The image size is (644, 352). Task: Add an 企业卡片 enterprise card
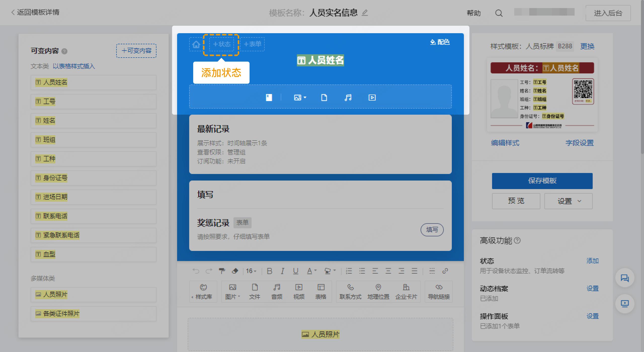coord(406,292)
